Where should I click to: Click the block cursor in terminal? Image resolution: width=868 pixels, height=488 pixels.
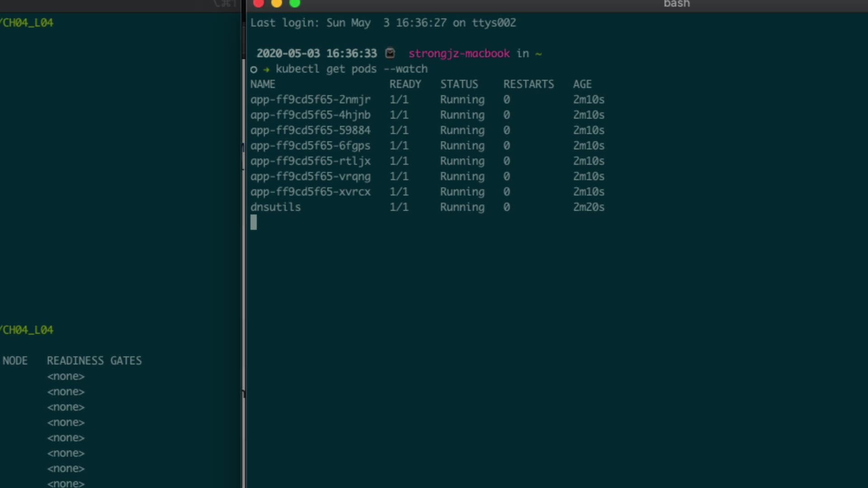pos(254,222)
